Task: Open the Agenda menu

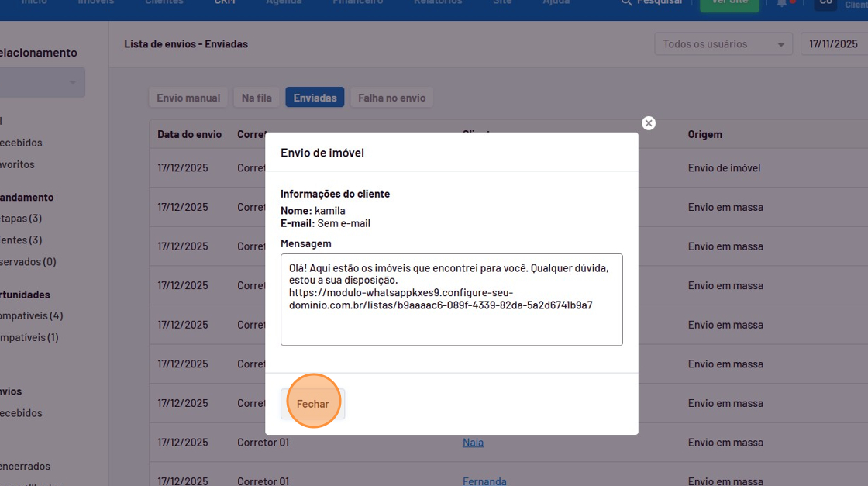Action: pos(284,3)
